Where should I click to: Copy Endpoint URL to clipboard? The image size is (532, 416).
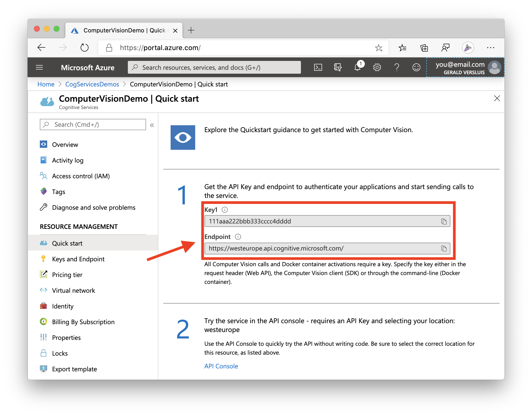444,249
